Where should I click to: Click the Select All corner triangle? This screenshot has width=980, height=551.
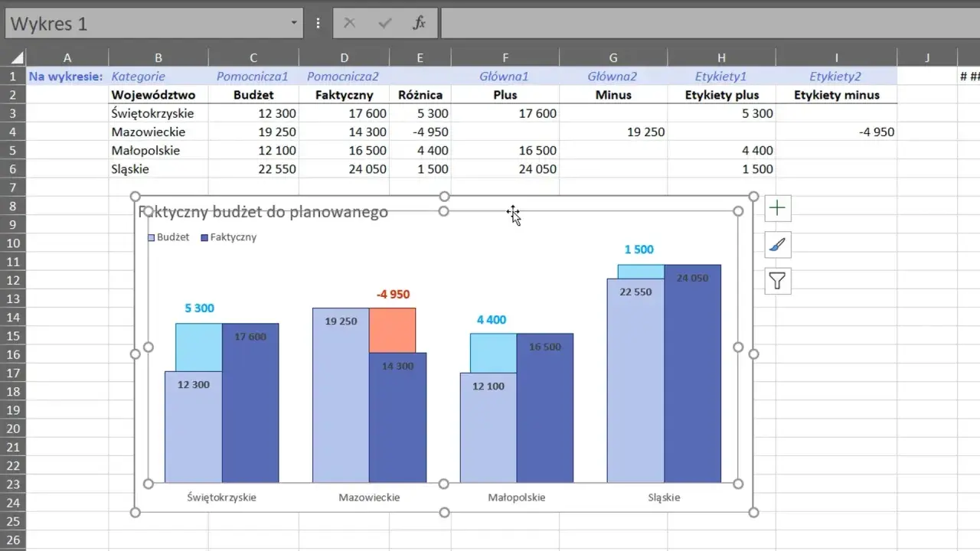tap(13, 57)
